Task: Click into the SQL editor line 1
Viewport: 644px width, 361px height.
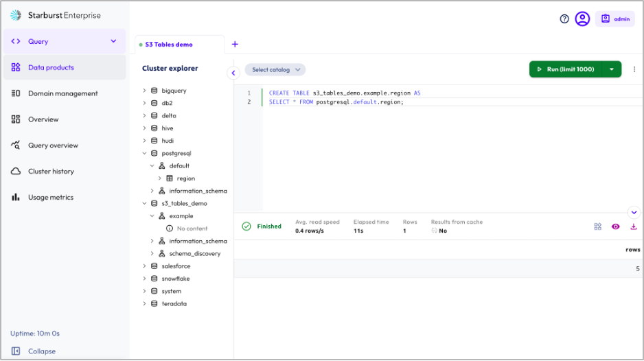Action: tap(345, 93)
